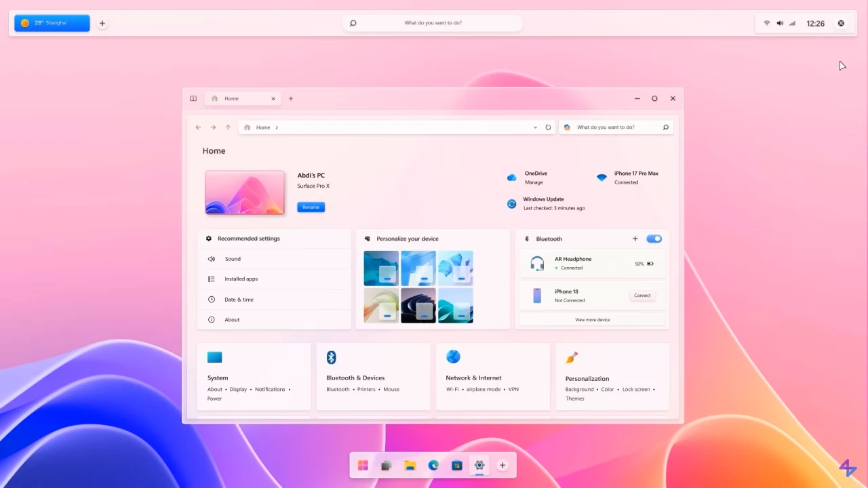
Task: Expand the address bar dropdown chevron
Action: [535, 127]
